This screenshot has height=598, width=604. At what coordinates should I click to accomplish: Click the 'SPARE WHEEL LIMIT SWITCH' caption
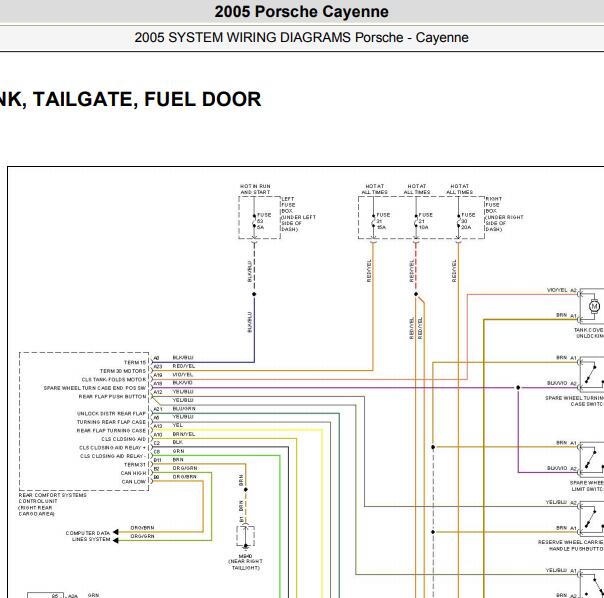[587, 485]
